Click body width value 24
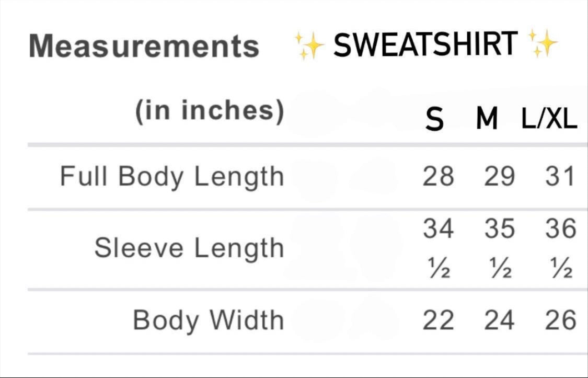The image size is (588, 378). point(499,320)
